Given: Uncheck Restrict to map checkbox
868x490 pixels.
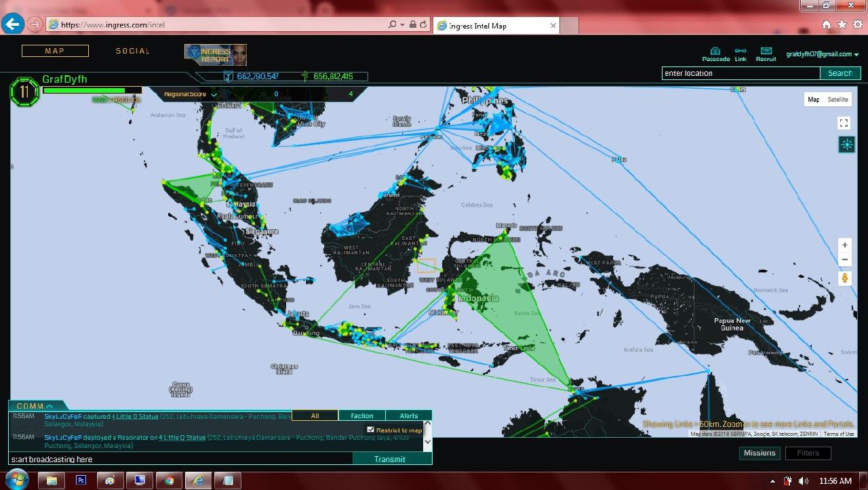Looking at the screenshot, I should 370,430.
